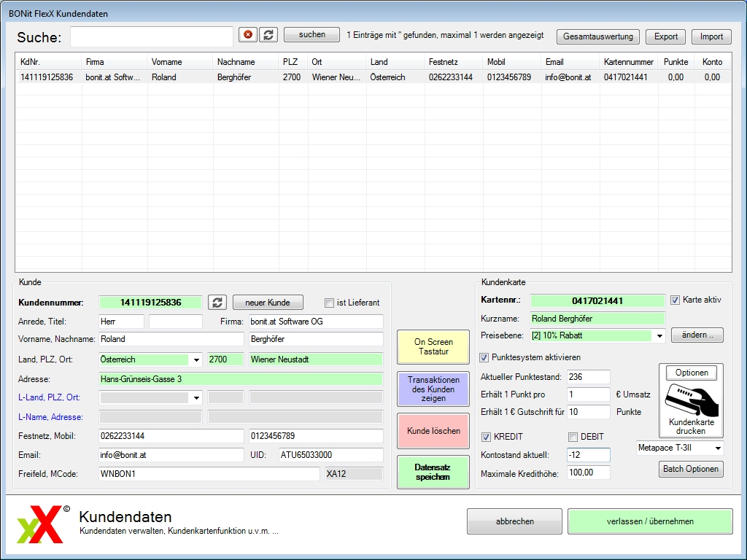Click the Export button
This screenshot has width=747, height=560.
(x=665, y=36)
